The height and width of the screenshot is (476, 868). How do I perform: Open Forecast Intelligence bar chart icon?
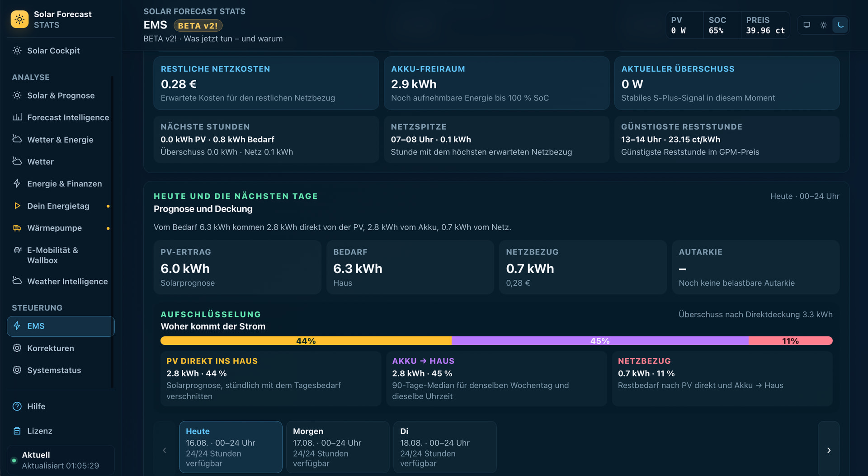17,117
